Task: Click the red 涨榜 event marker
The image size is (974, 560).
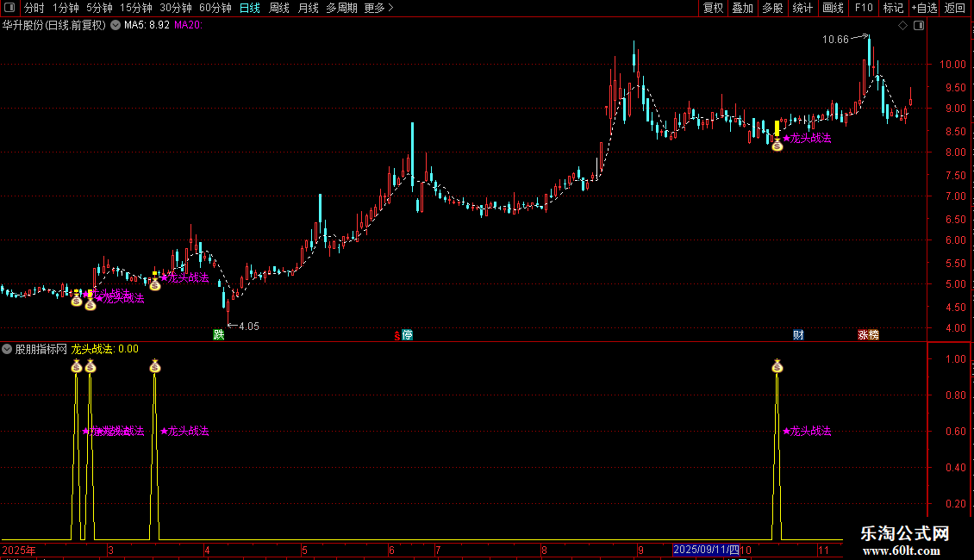Action: point(868,335)
